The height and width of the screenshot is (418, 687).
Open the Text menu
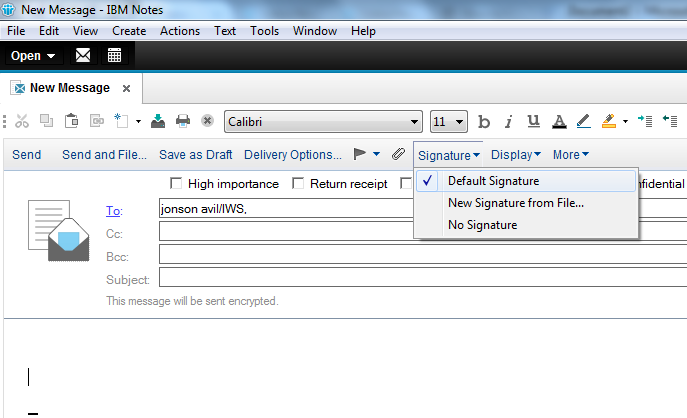tap(225, 31)
